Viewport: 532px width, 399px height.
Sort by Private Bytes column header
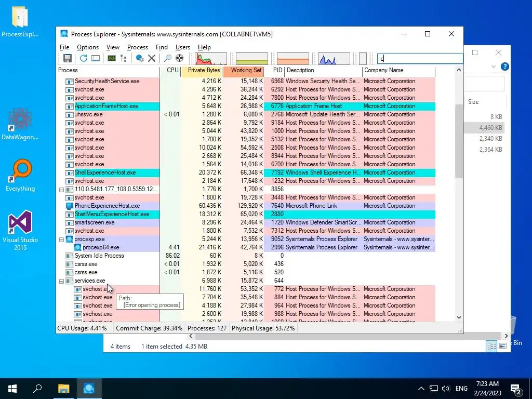pyautogui.click(x=202, y=70)
